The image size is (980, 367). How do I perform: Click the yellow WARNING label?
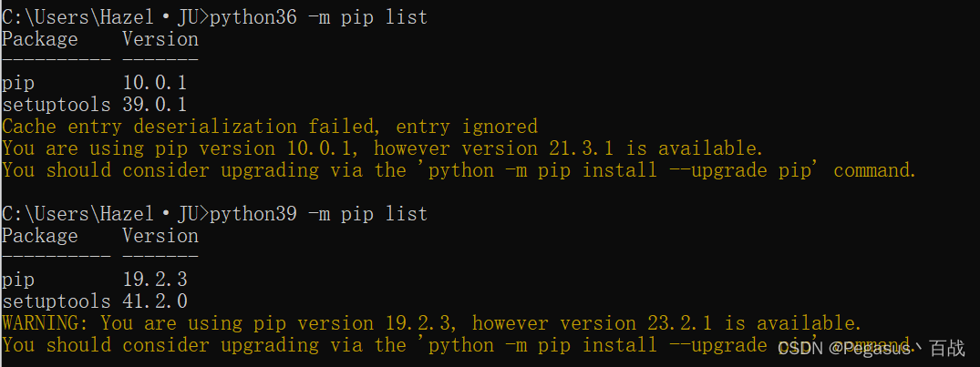(46, 323)
